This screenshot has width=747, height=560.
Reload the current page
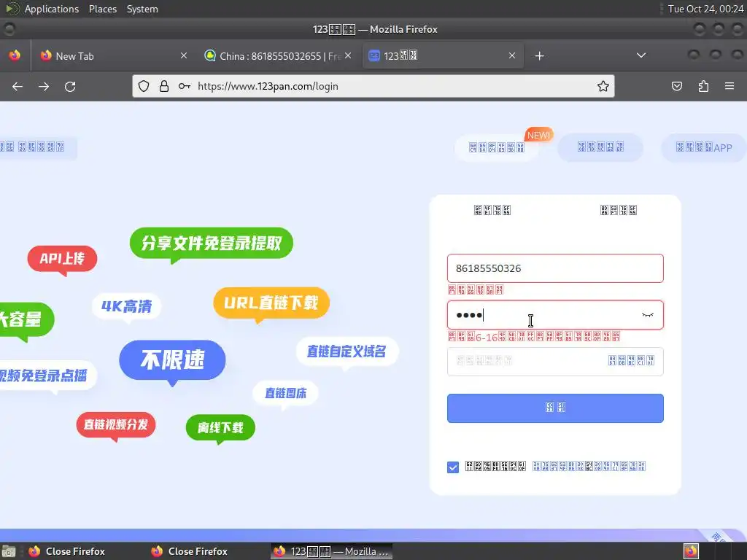pyautogui.click(x=70, y=86)
